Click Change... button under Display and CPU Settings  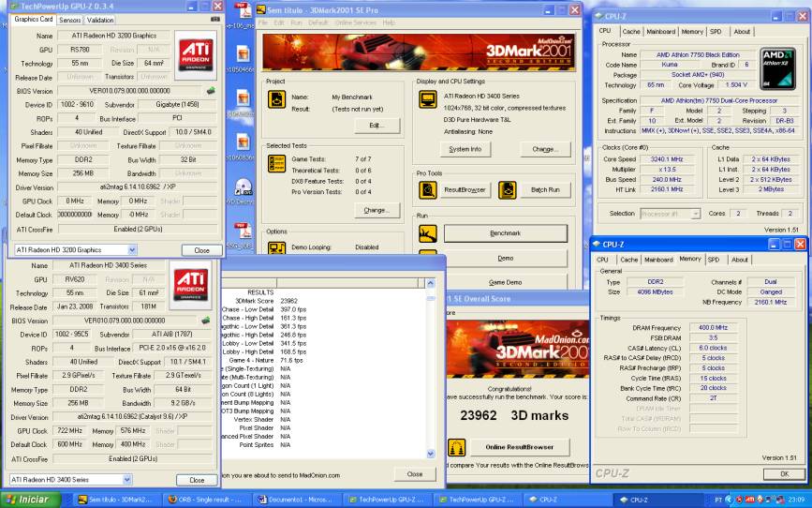pyautogui.click(x=545, y=149)
